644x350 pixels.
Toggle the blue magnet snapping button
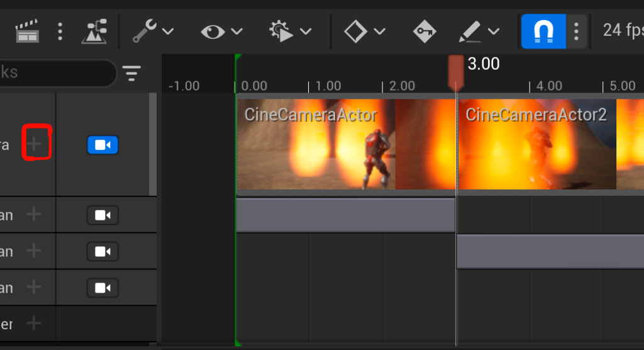pos(543,31)
